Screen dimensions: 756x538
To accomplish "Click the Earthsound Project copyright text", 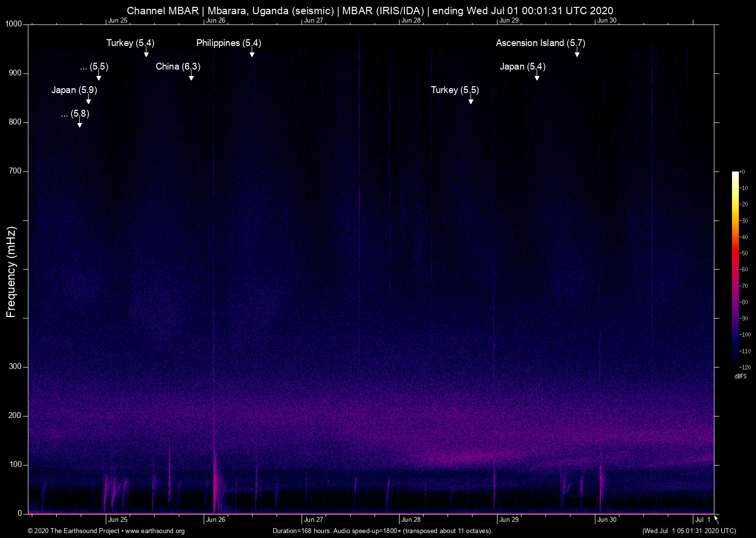I will pyautogui.click(x=73, y=531).
